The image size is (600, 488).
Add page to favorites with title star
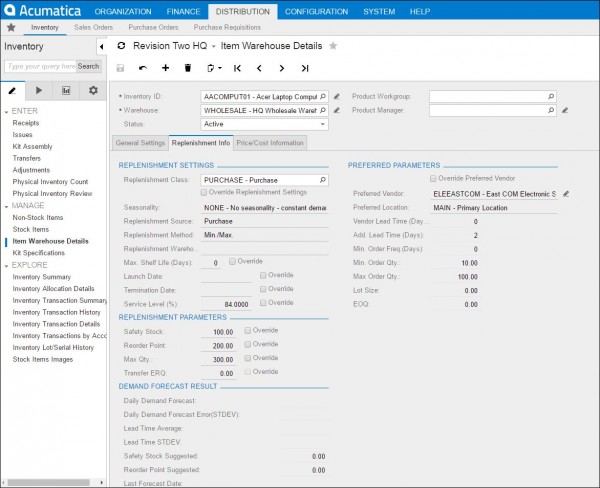coord(333,45)
